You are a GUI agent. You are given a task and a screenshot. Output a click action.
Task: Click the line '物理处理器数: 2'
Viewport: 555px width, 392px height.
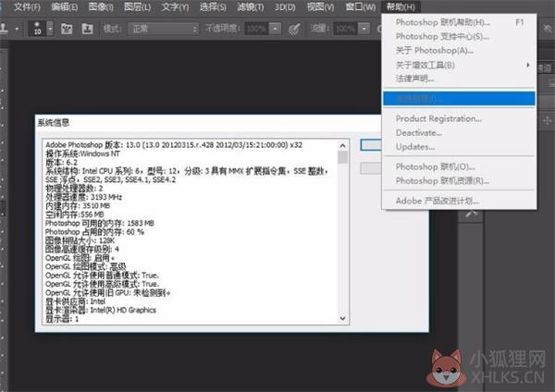pos(74,189)
